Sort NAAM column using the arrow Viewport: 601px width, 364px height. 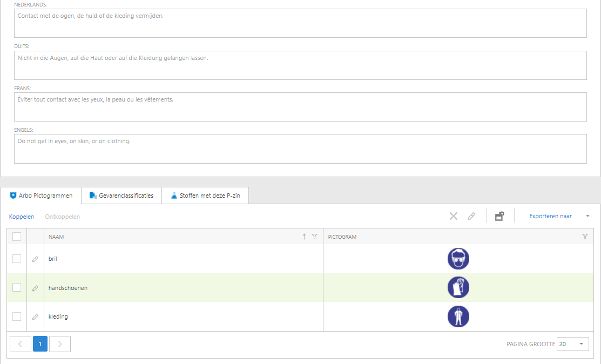tap(304, 237)
